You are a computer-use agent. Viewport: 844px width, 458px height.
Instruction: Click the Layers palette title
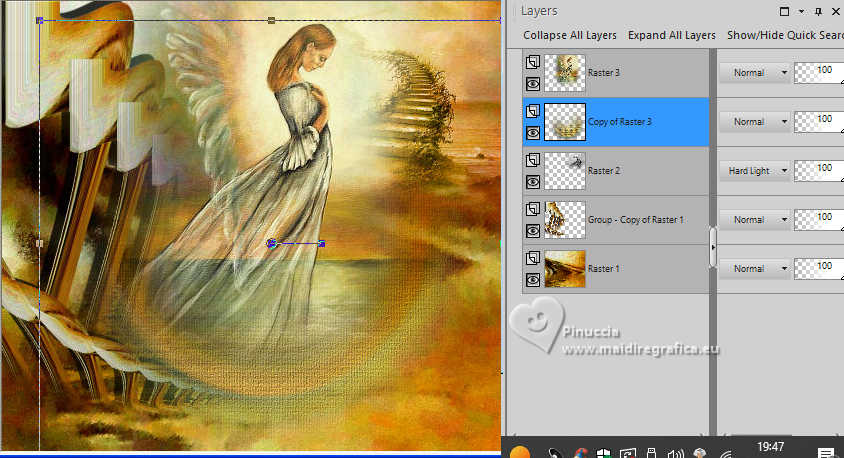click(539, 11)
